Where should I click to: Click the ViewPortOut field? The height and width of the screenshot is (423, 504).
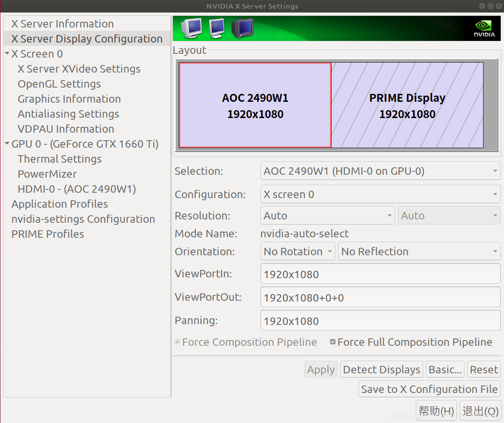(x=380, y=297)
